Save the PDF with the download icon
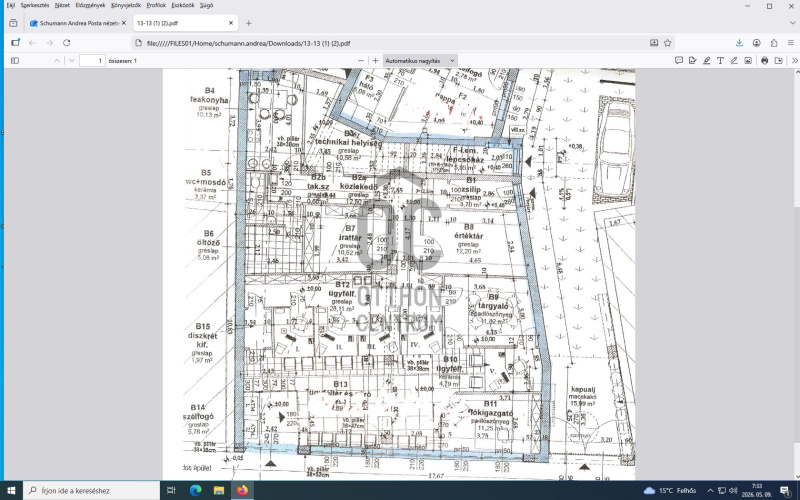The height and width of the screenshot is (500, 800). [x=779, y=61]
